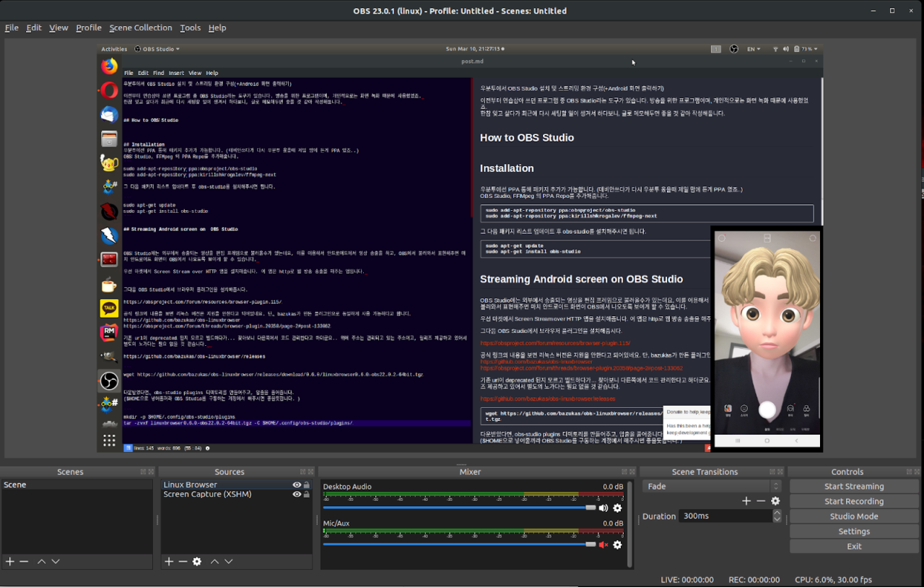The image size is (924, 587).
Task: Click the Duration 300ms input field
Action: (725, 516)
